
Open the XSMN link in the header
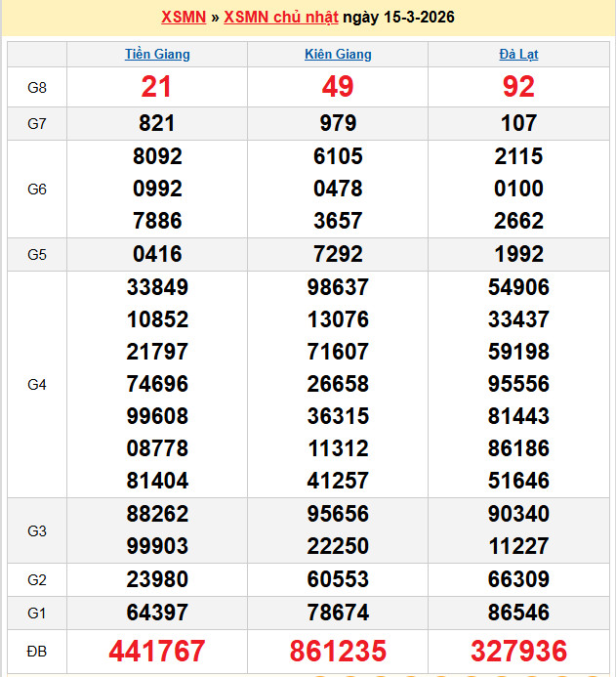coord(183,18)
